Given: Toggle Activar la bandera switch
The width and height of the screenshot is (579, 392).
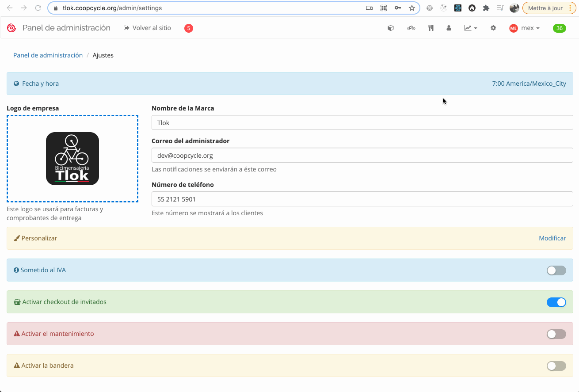Looking at the screenshot, I should (556, 366).
